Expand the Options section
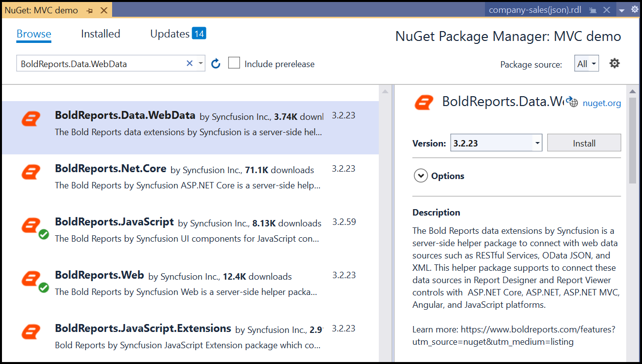642x364 pixels. pyautogui.click(x=421, y=176)
